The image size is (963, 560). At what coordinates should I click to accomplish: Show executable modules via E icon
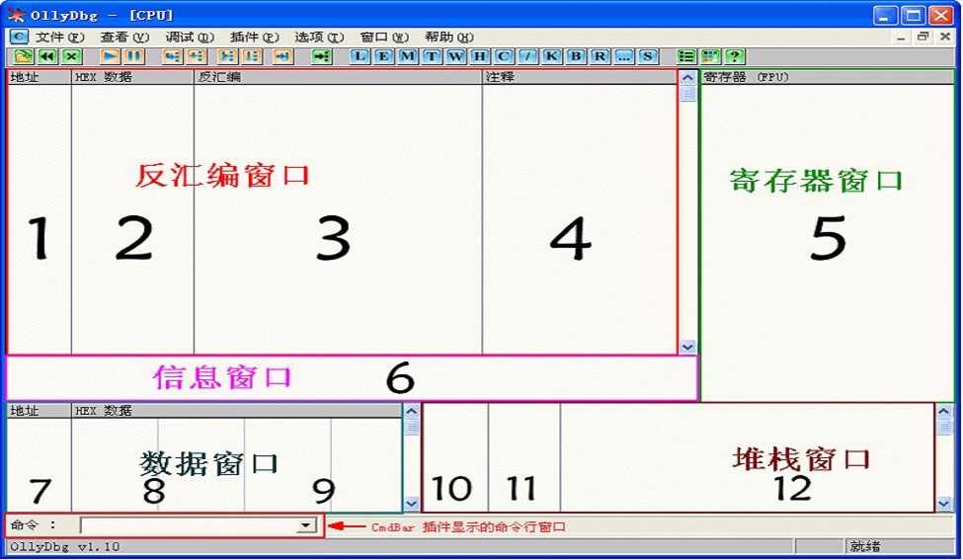tap(383, 56)
